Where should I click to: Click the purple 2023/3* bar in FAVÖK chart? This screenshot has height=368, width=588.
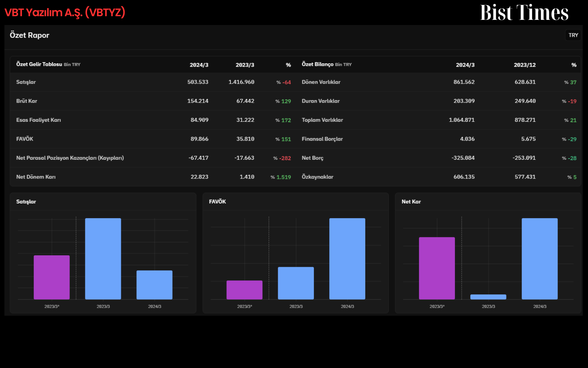tap(244, 290)
